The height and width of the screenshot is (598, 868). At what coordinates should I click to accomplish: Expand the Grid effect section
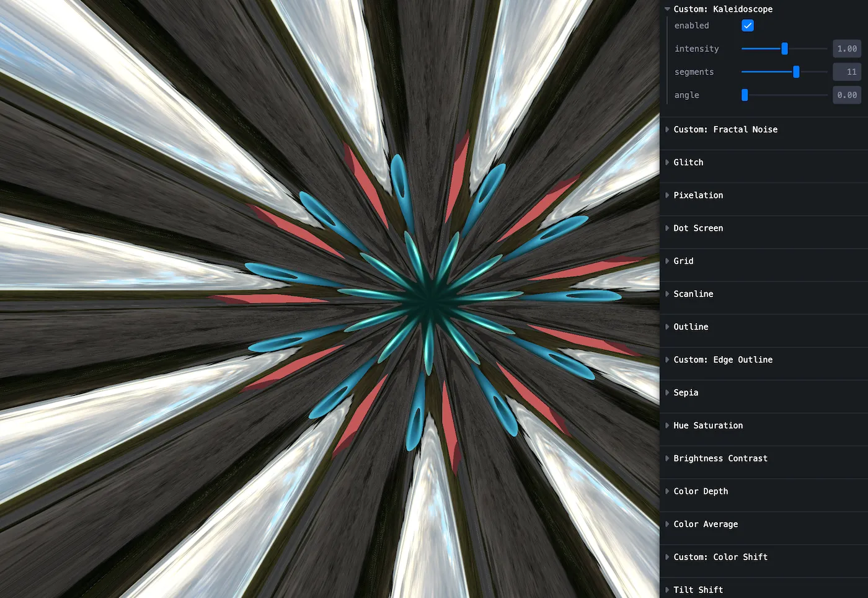(x=683, y=261)
